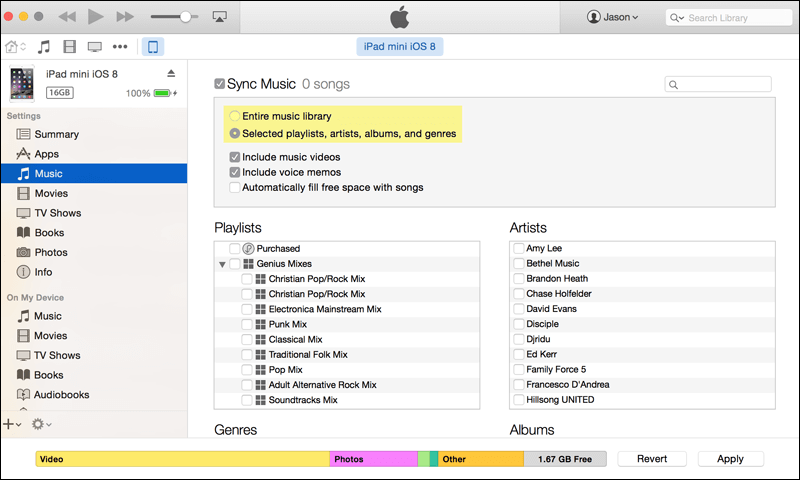Open the gear actions menu
This screenshot has width=800, height=480.
(x=41, y=424)
